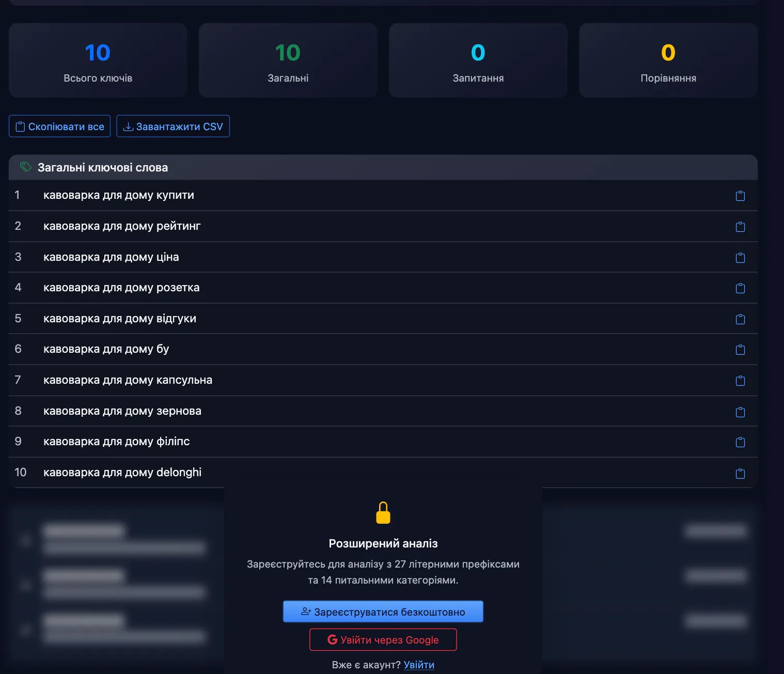The image size is (784, 674).
Task: Click the "Загальні ключові слова" heading
Action: 103,167
